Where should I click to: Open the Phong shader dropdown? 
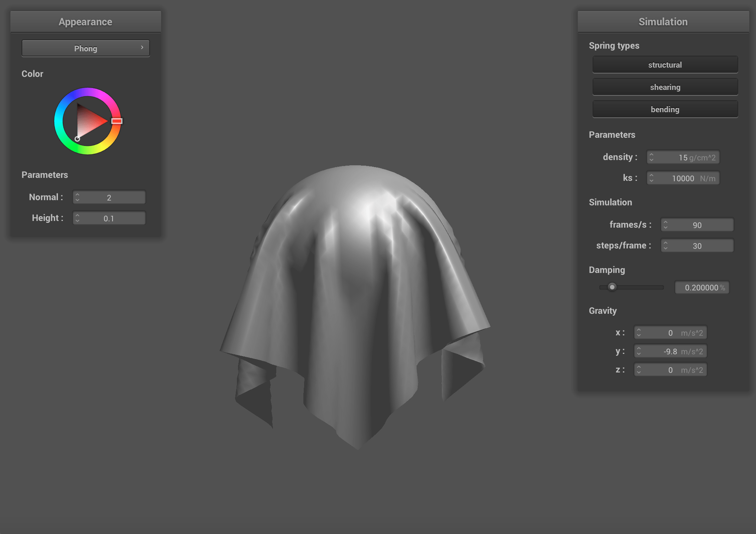(x=85, y=49)
